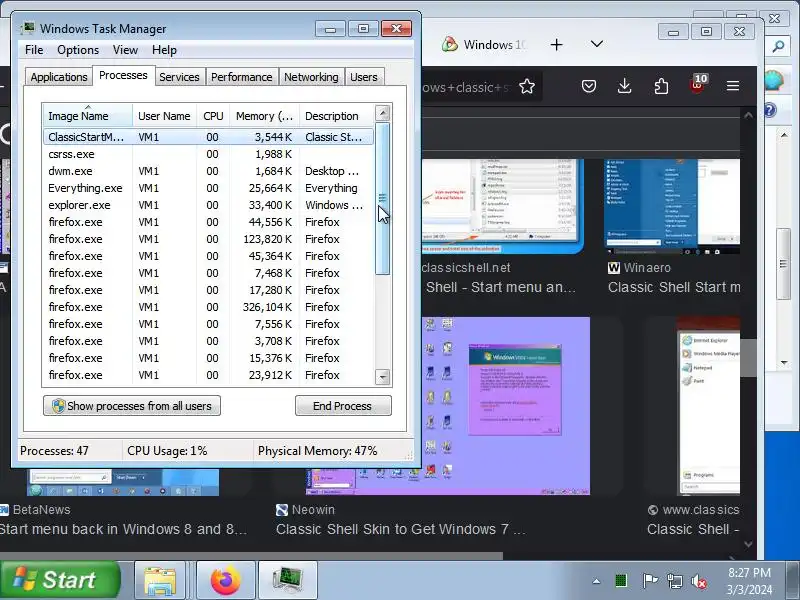Sort processes by Memory column header

[x=264, y=116]
